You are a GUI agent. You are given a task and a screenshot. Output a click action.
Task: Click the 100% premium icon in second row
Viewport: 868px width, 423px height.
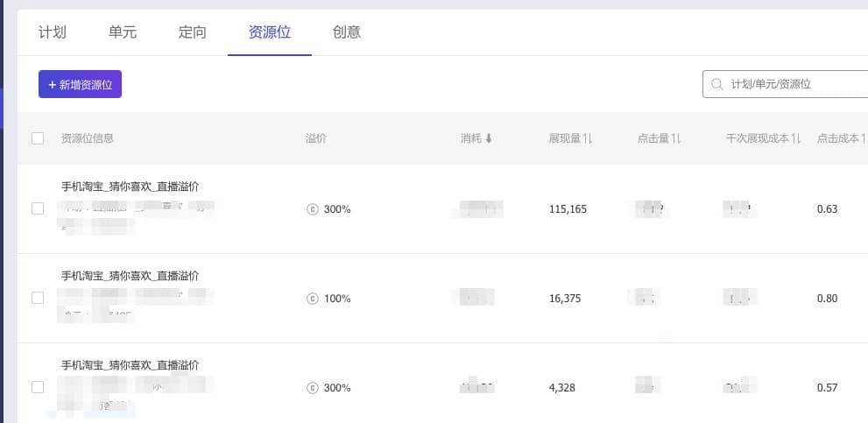[312, 299]
